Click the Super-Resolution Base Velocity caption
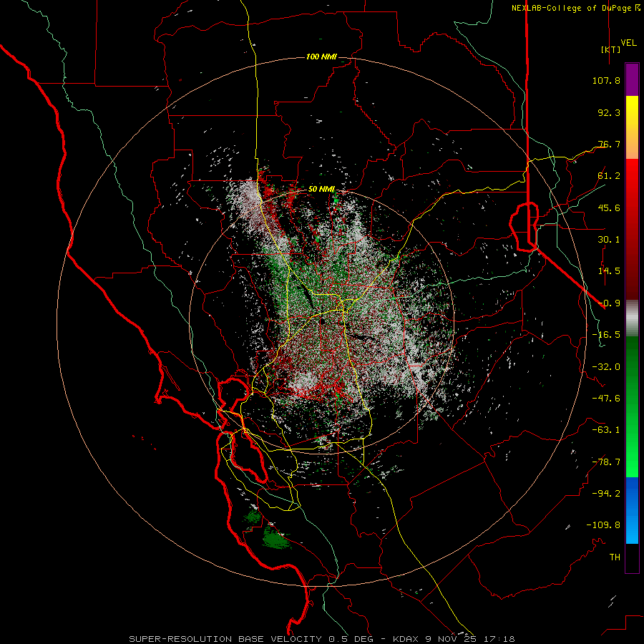 [x=322, y=639]
